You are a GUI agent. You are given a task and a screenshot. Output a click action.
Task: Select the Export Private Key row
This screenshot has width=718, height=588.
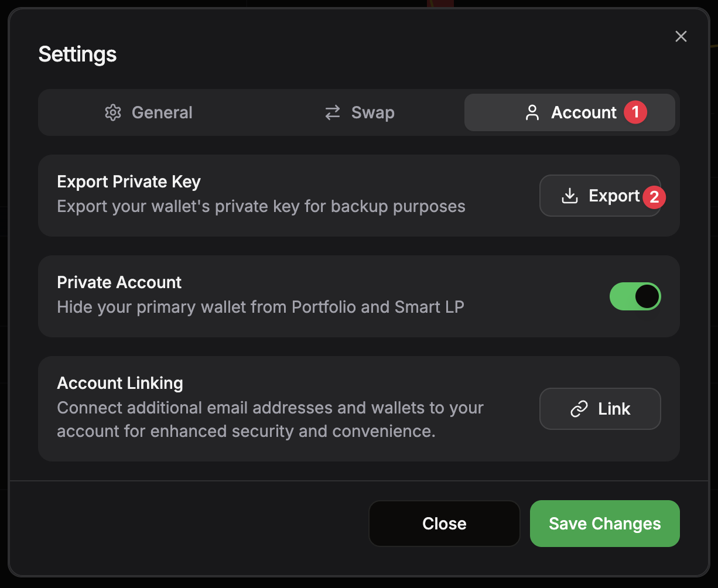tap(234, 196)
